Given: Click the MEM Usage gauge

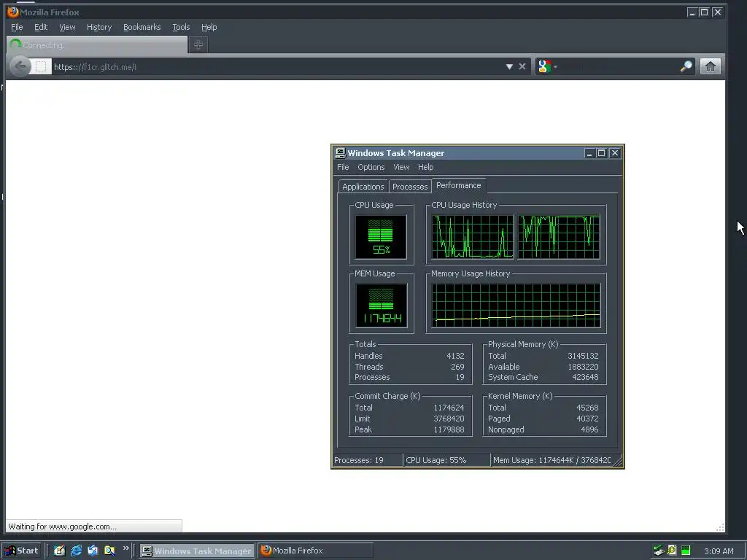Looking at the screenshot, I should tap(381, 306).
